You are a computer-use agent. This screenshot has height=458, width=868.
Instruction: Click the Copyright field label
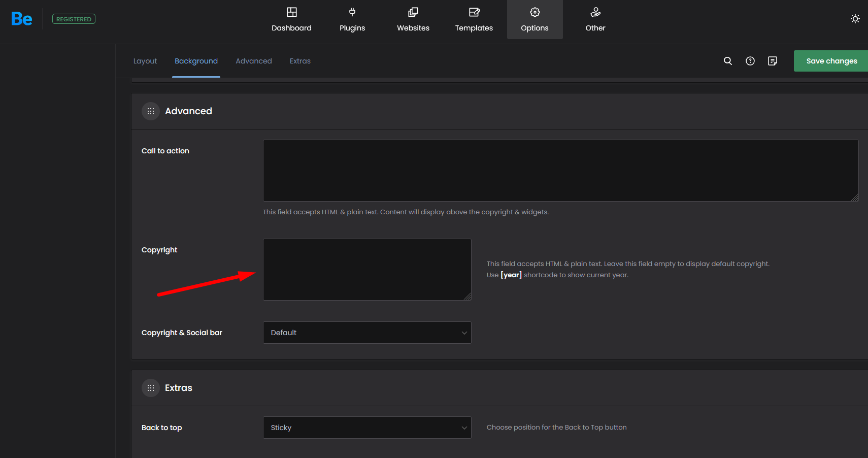click(159, 250)
